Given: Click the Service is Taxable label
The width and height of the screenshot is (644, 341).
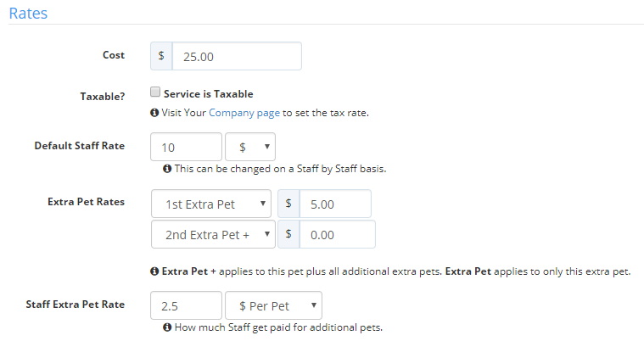Looking at the screenshot, I should coord(208,94).
